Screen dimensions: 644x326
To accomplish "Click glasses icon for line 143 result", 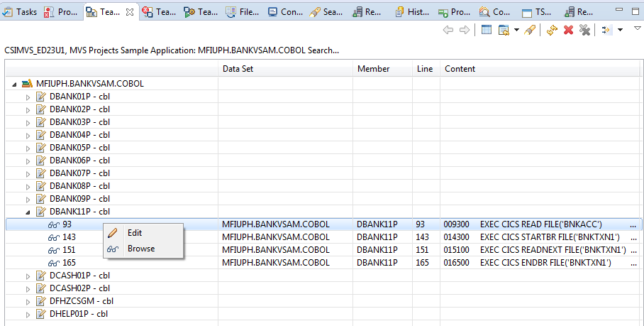I will click(x=54, y=237).
